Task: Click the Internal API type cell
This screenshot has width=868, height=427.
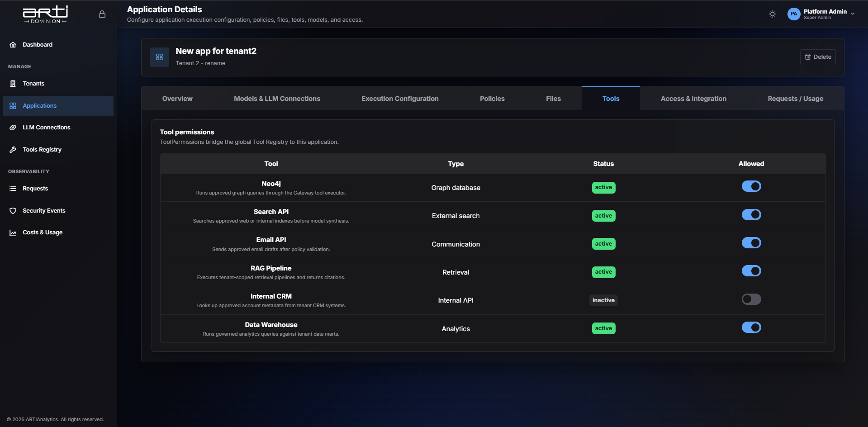Action: (455, 300)
